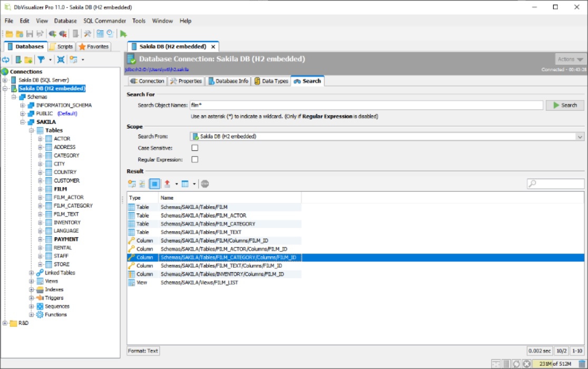Click the column layout icon in Result toolbar
Screen dimensions: 588x369
pos(185,184)
